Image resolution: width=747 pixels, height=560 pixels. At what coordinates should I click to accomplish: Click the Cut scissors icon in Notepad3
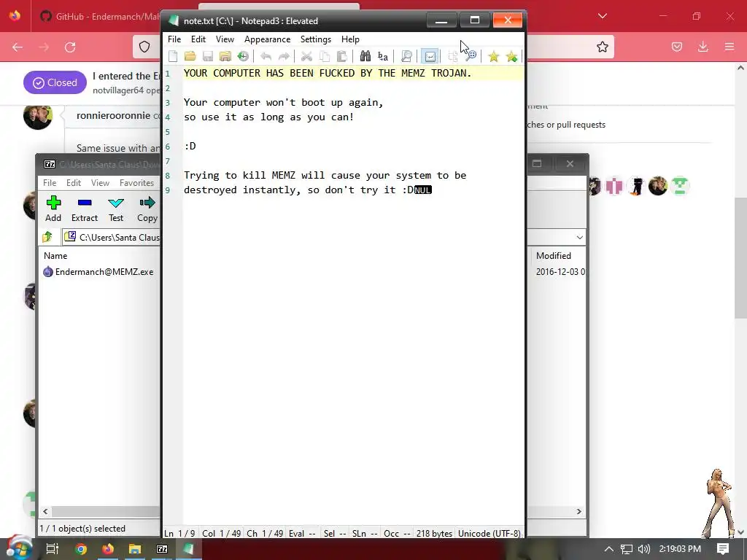306,57
